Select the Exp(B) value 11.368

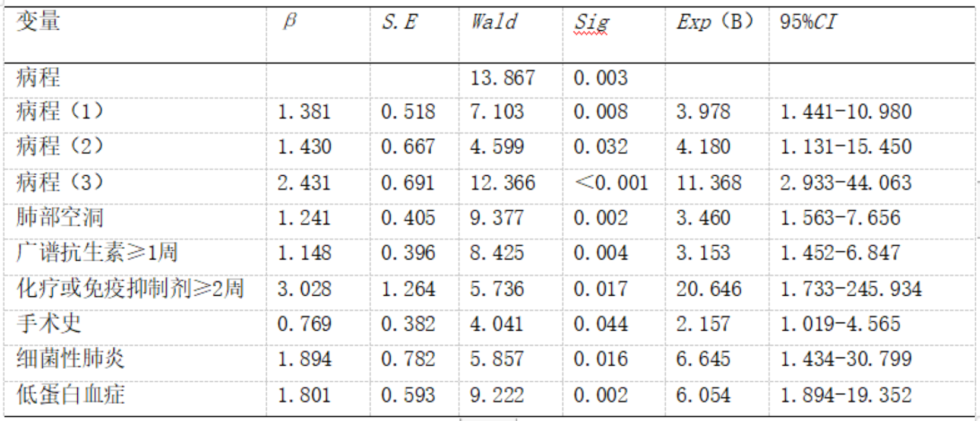pyautogui.click(x=709, y=182)
